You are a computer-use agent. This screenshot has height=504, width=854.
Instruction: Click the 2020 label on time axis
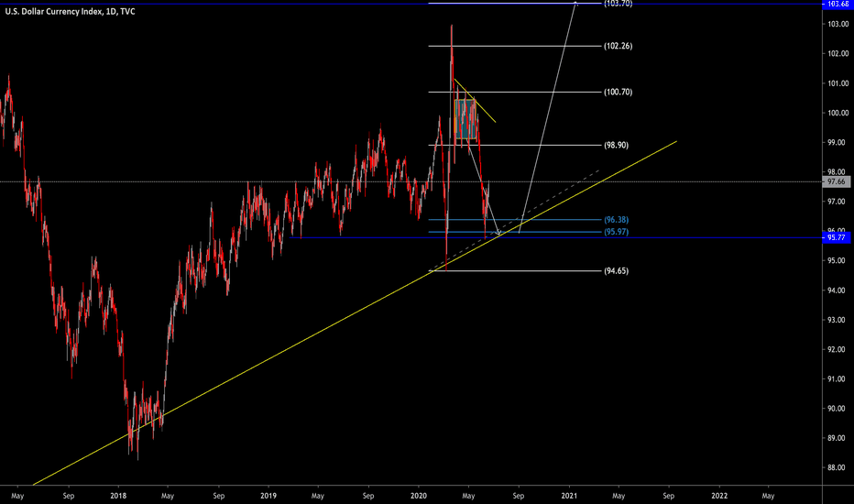click(x=418, y=496)
